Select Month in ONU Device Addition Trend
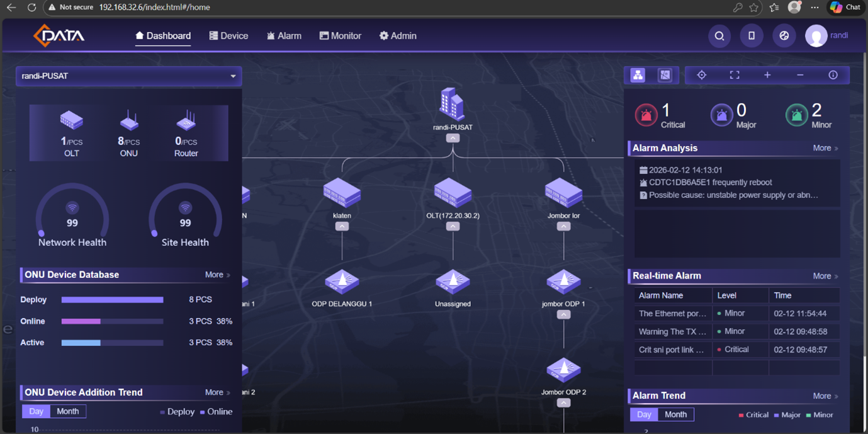 pos(68,411)
